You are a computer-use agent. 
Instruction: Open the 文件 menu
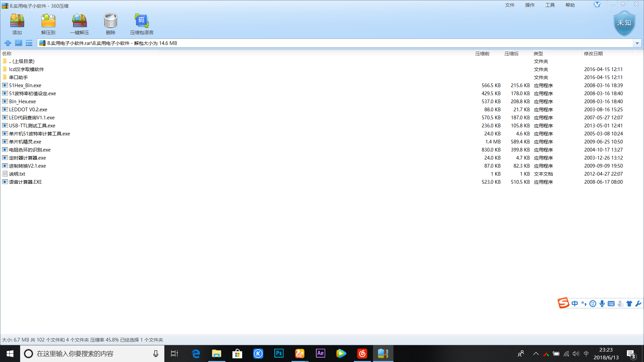pos(509,5)
